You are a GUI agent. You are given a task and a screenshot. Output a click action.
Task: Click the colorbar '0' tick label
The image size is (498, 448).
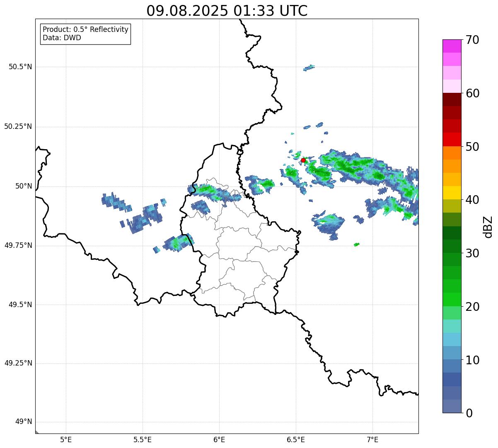[469, 413]
